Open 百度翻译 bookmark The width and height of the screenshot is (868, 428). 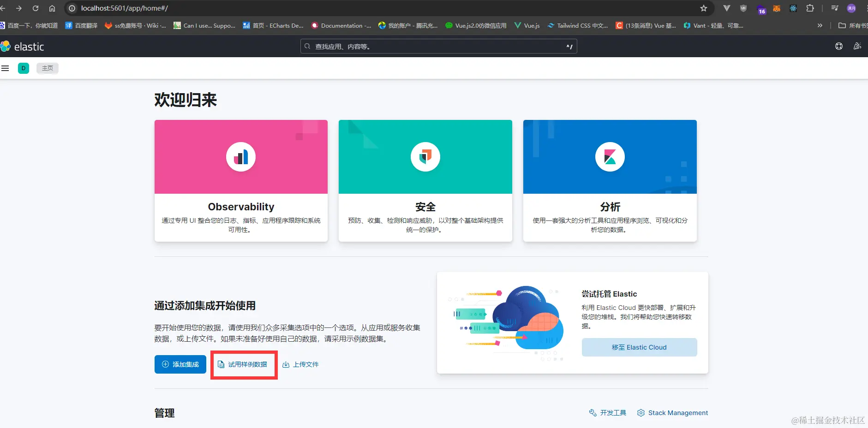pyautogui.click(x=81, y=25)
